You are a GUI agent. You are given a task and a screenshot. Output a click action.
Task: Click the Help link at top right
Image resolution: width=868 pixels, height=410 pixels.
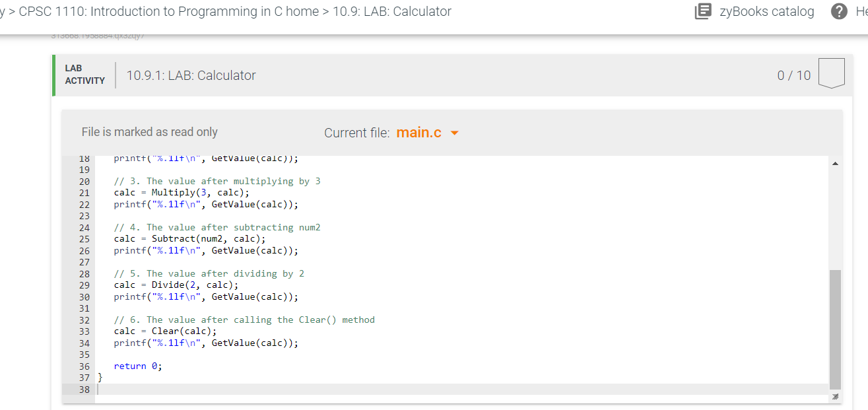pyautogui.click(x=860, y=11)
